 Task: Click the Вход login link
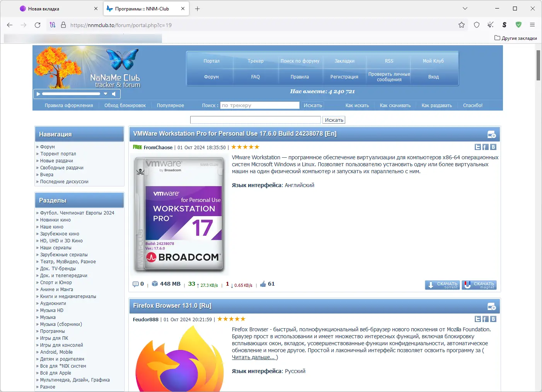click(433, 77)
